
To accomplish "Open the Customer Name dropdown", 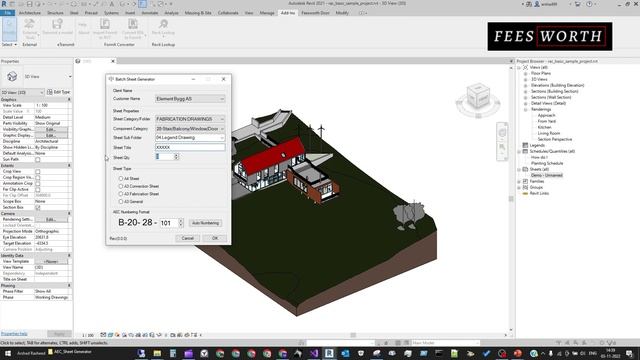I will click(190, 99).
